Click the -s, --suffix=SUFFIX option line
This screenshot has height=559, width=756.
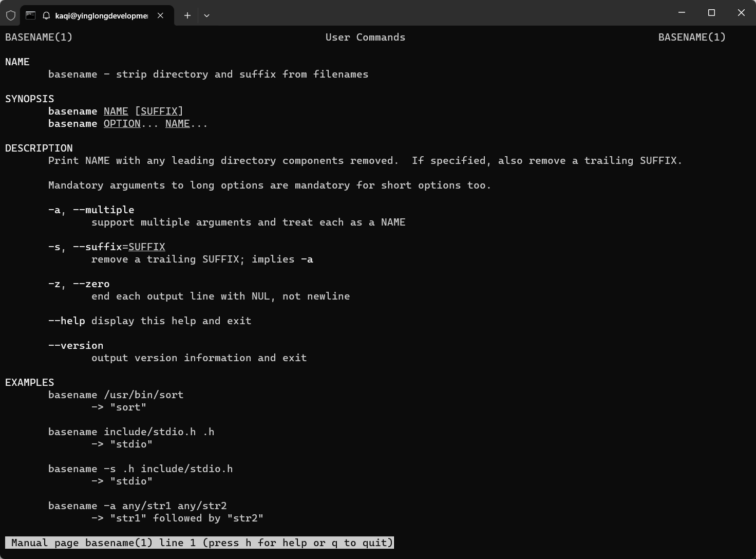(107, 247)
